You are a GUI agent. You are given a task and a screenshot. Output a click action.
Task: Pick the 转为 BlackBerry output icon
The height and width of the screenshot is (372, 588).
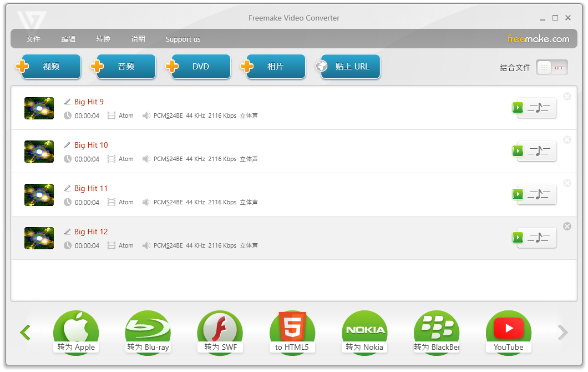(x=437, y=332)
